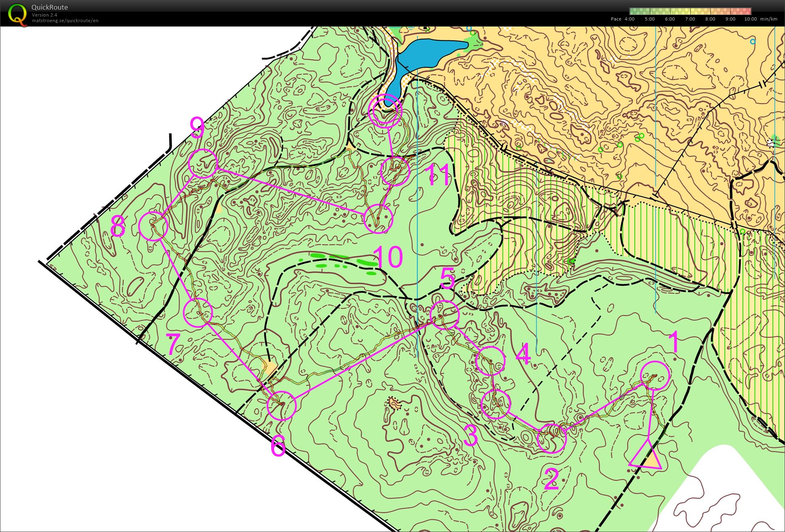Select the control circle for control 8

pyautogui.click(x=153, y=226)
